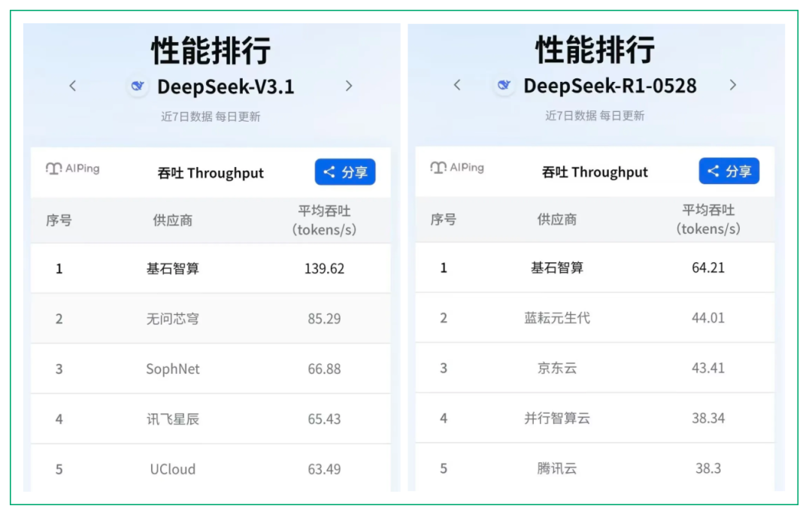Select the 蓝耘元生代 supplier row
Screen dimensions: 812x515
pyautogui.click(x=595, y=318)
